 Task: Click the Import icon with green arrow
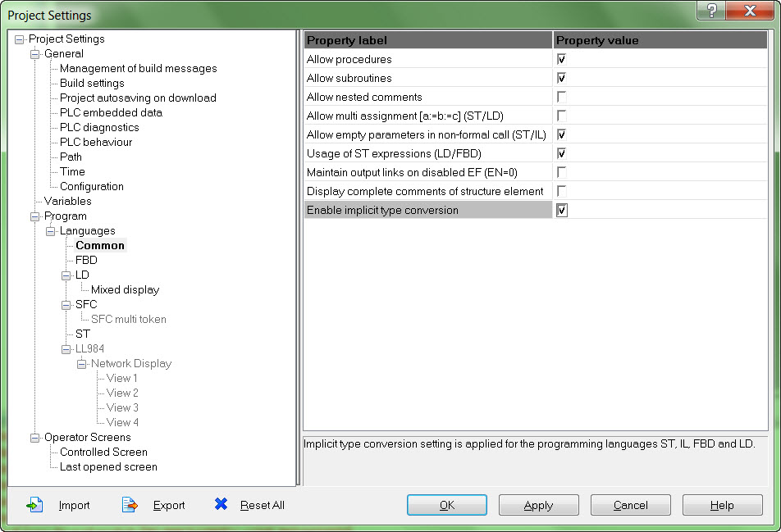coord(34,505)
